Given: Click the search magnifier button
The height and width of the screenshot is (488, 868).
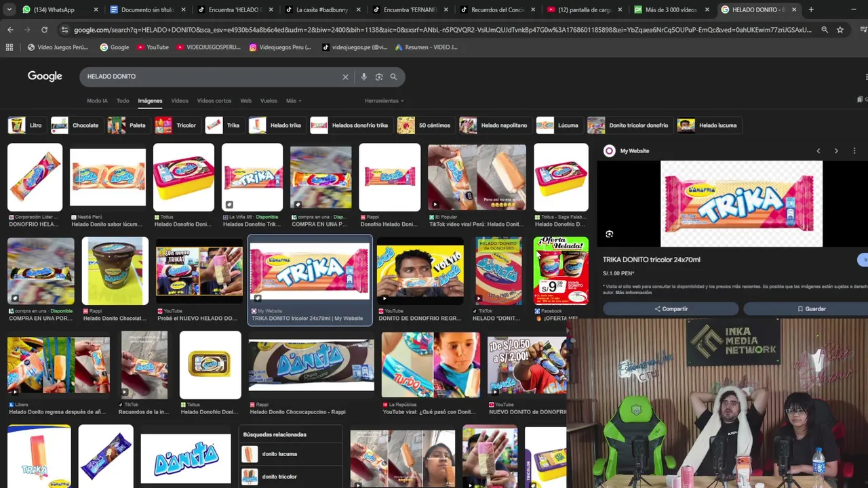Looking at the screenshot, I should pyautogui.click(x=393, y=77).
